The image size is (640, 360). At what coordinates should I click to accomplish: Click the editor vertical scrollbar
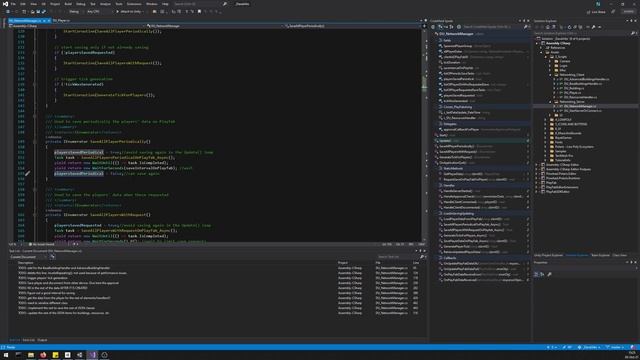point(425,135)
